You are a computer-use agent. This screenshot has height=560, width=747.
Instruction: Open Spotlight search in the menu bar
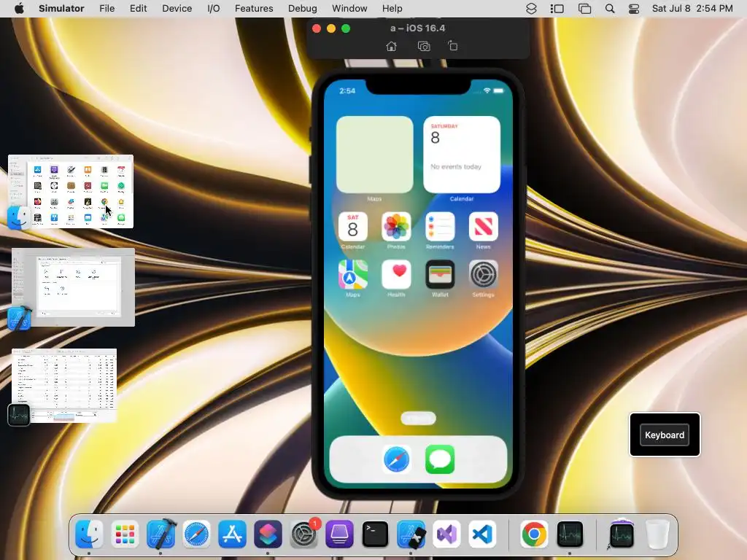609,9
